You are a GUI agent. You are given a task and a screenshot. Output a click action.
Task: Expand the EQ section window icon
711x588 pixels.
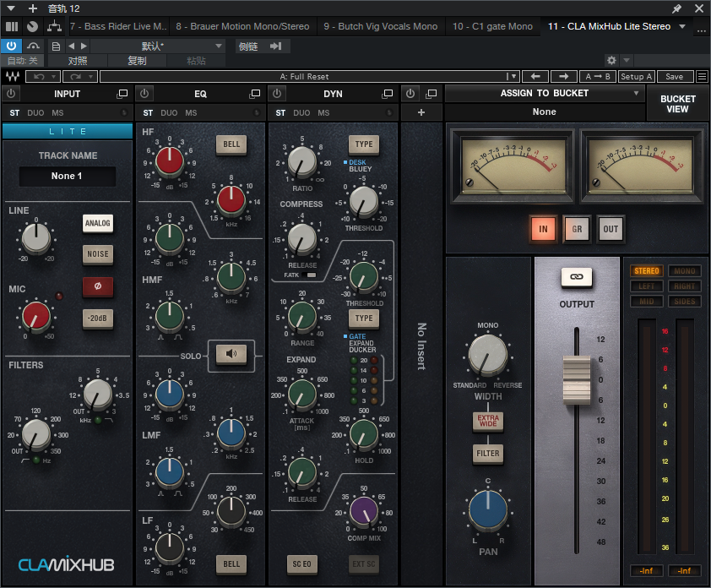255,94
